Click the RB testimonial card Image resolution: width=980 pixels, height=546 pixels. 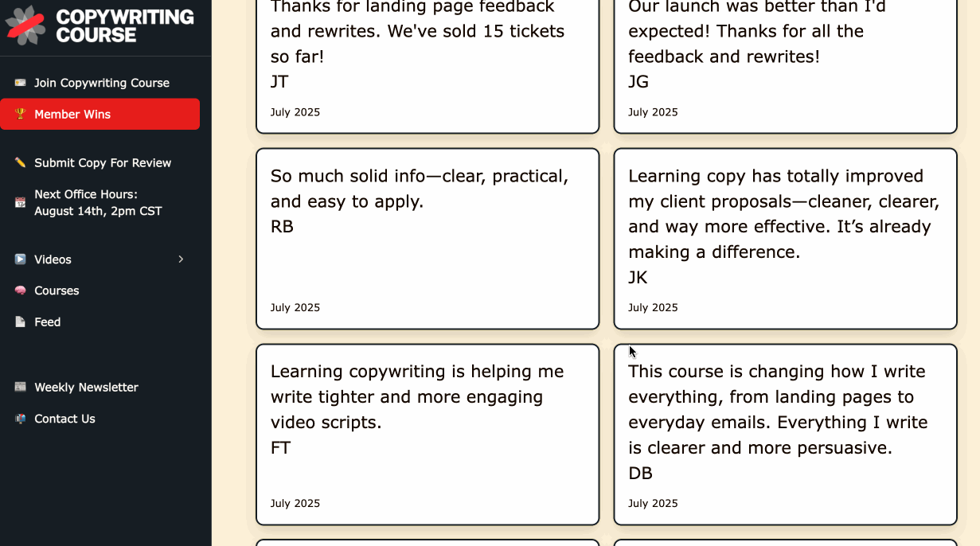click(428, 239)
